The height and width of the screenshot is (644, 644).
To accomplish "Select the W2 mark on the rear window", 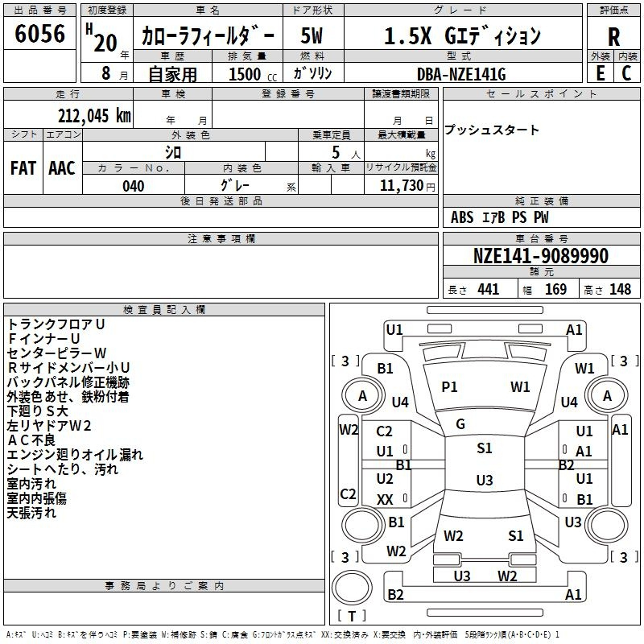I will 453,535.
